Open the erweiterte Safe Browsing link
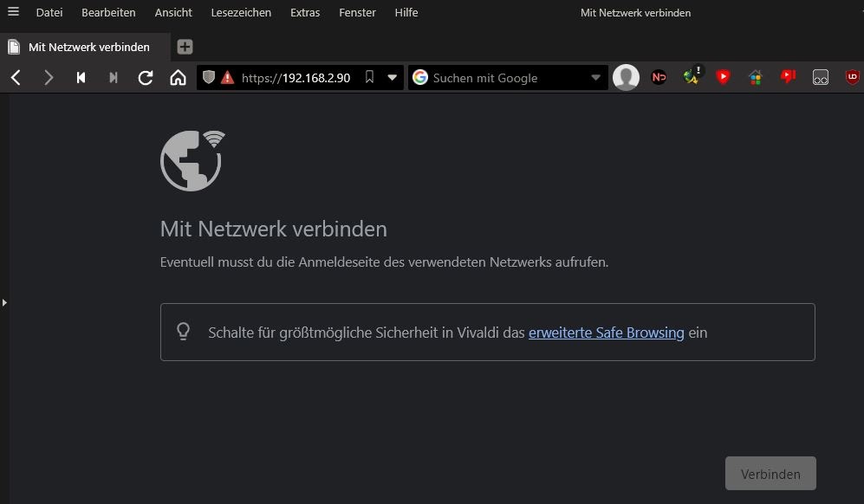 (606, 332)
